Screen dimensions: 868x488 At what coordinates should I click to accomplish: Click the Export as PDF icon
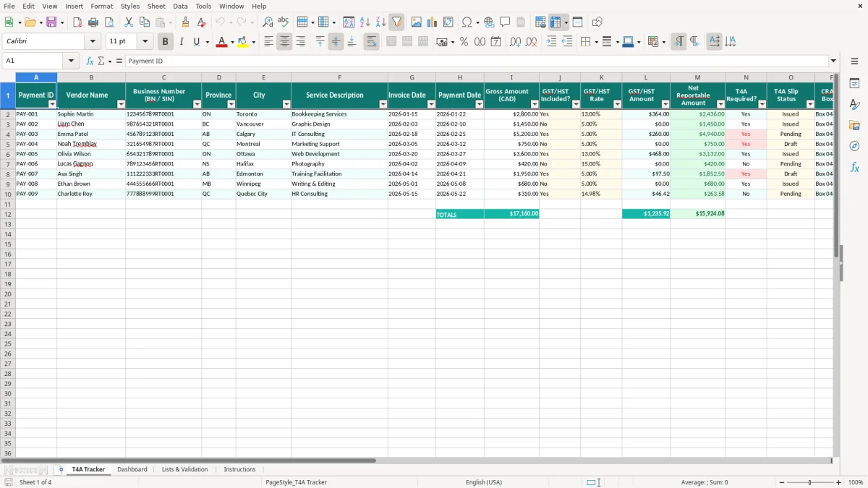coord(77,22)
